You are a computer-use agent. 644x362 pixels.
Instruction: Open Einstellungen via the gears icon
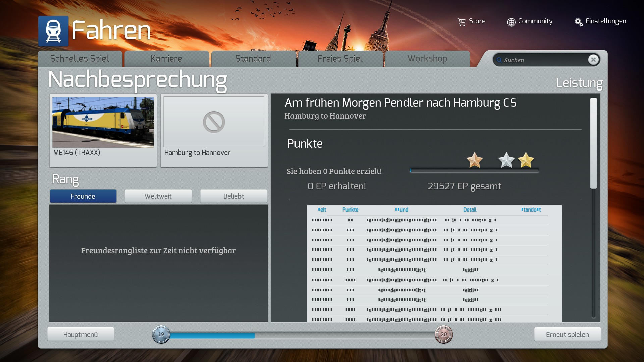(x=579, y=22)
